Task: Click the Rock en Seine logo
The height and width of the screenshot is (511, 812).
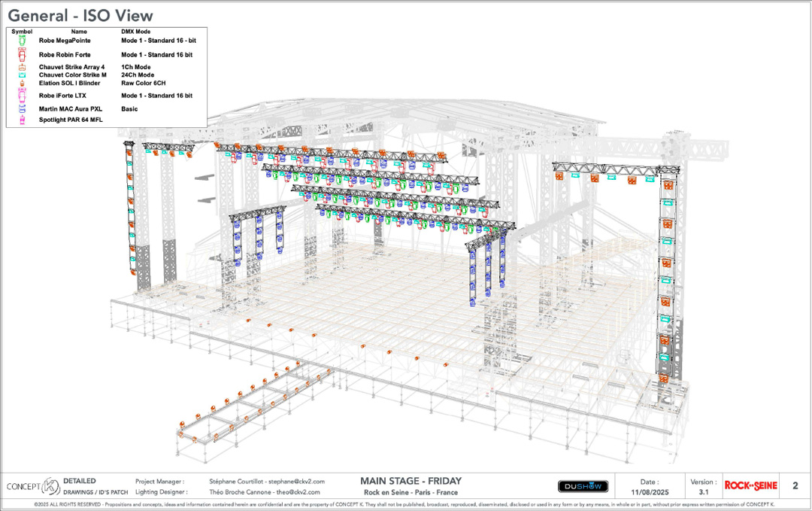Action: [x=750, y=485]
